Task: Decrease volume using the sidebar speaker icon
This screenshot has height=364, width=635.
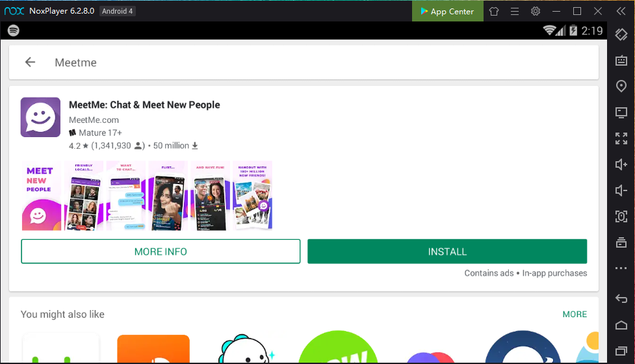Action: (621, 190)
